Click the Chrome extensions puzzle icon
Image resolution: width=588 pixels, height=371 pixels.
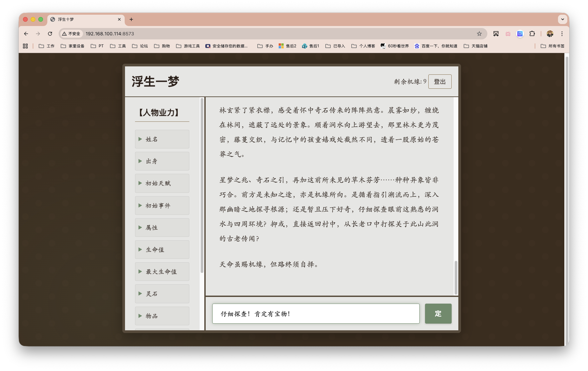click(532, 34)
